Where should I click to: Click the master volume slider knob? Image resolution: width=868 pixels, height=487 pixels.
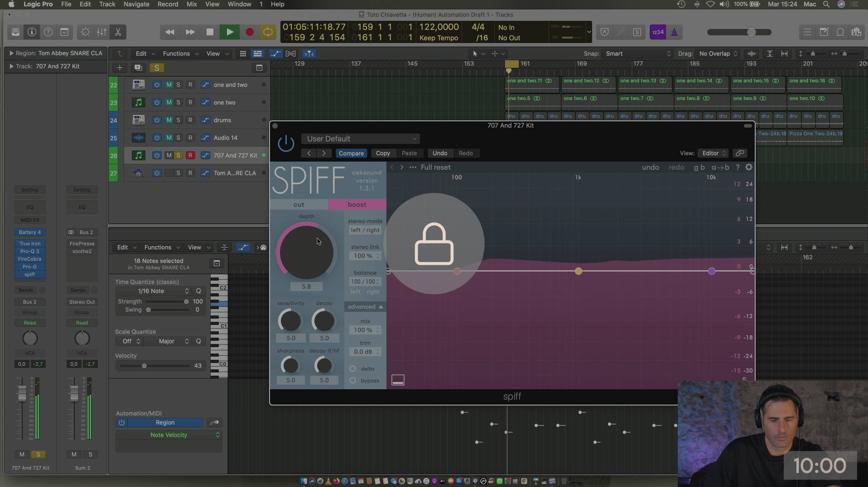coord(751,32)
